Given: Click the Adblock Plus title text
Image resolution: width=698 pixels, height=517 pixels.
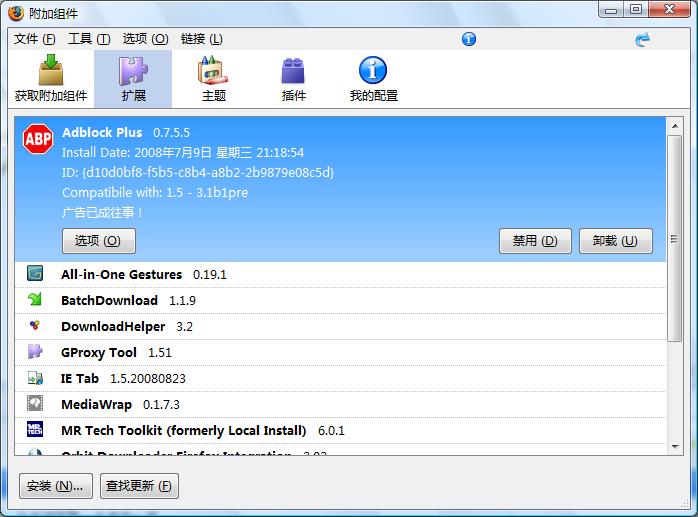Looking at the screenshot, I should [102, 132].
